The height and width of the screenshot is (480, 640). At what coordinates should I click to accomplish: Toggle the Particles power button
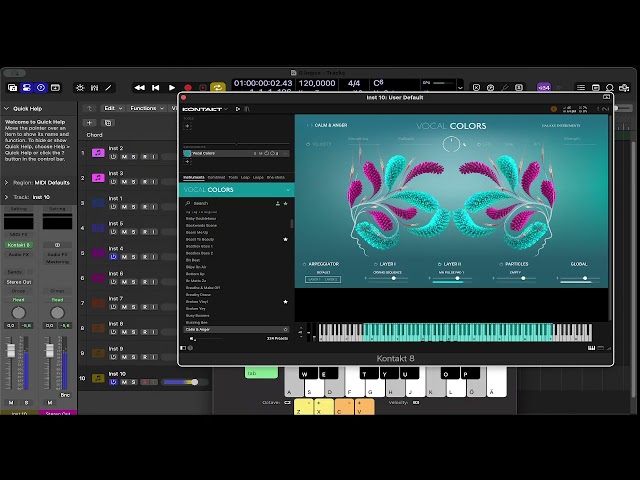pos(501,264)
